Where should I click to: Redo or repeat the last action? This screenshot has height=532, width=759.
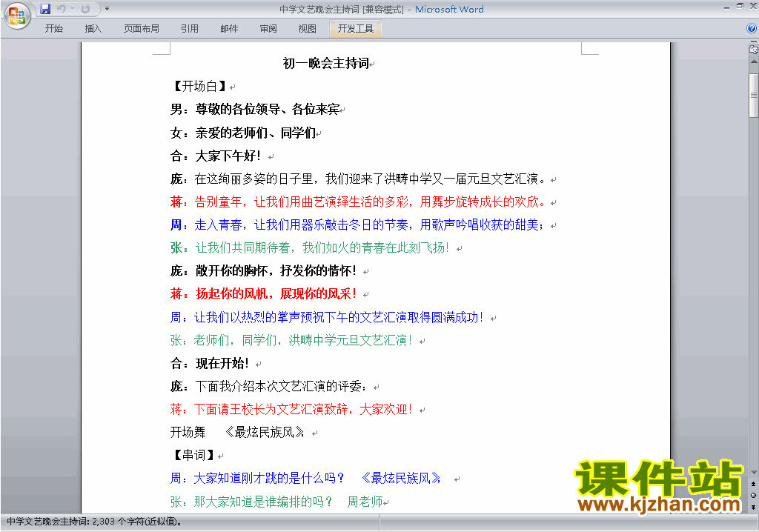86,9
